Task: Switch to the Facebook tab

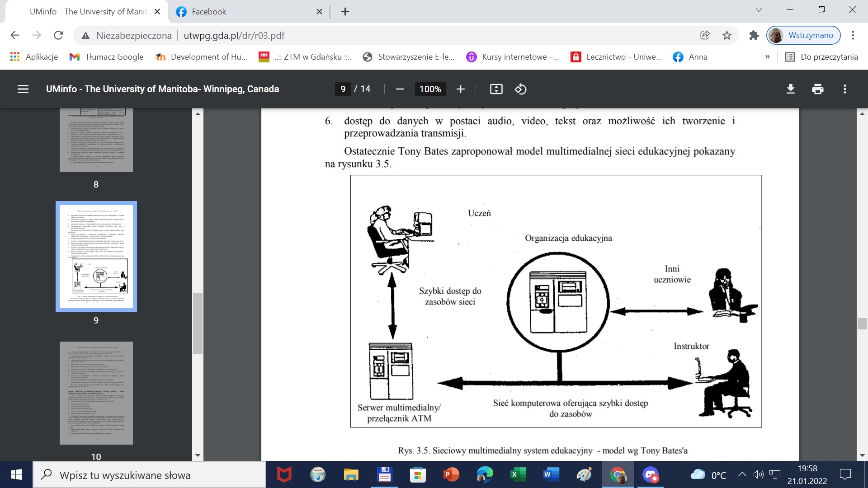Action: (249, 12)
